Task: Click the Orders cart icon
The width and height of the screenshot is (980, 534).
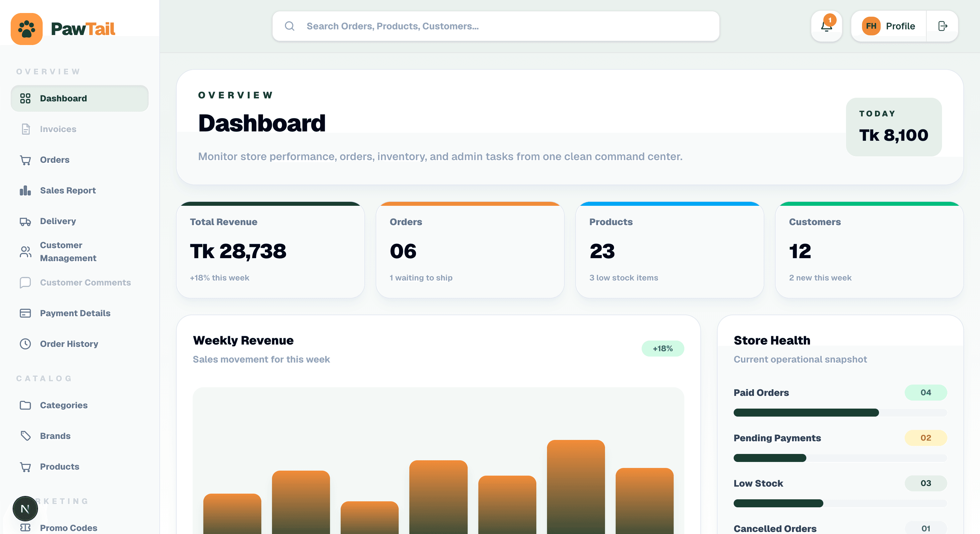Action: click(x=25, y=160)
